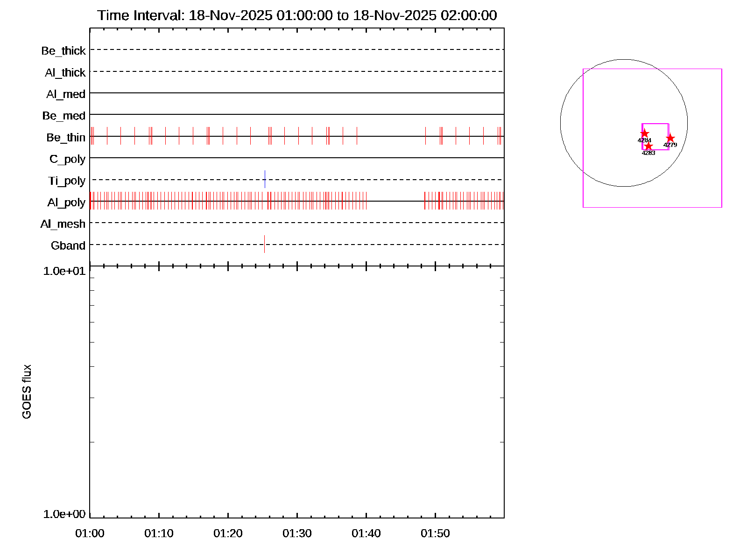This screenshot has width=747, height=560.
Task: Click the 01:10 time axis label
Action: pos(159,533)
